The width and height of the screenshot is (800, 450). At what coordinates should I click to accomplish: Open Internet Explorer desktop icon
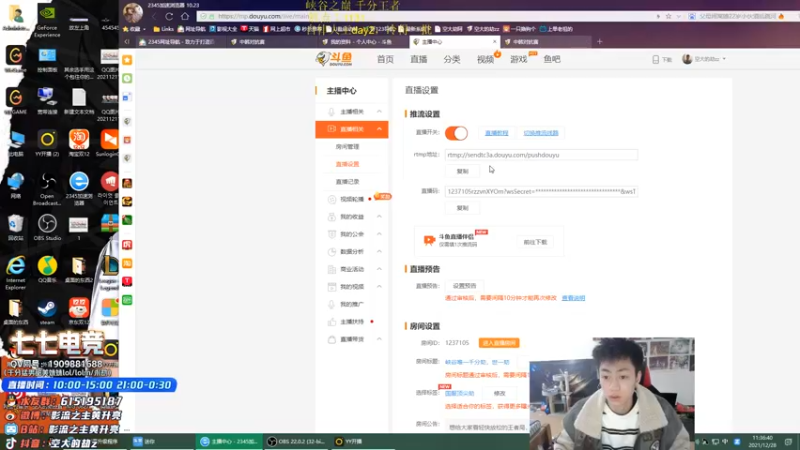[15, 273]
